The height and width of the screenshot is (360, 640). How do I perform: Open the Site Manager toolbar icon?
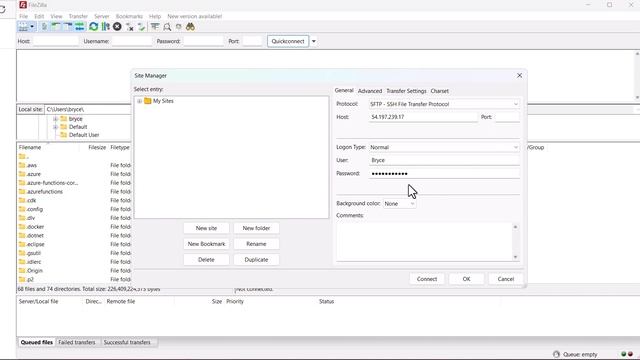[x=23, y=27]
